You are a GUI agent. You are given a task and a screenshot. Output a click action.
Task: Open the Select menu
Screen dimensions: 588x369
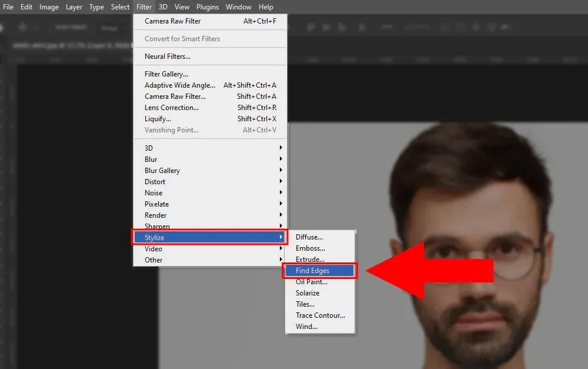(120, 6)
